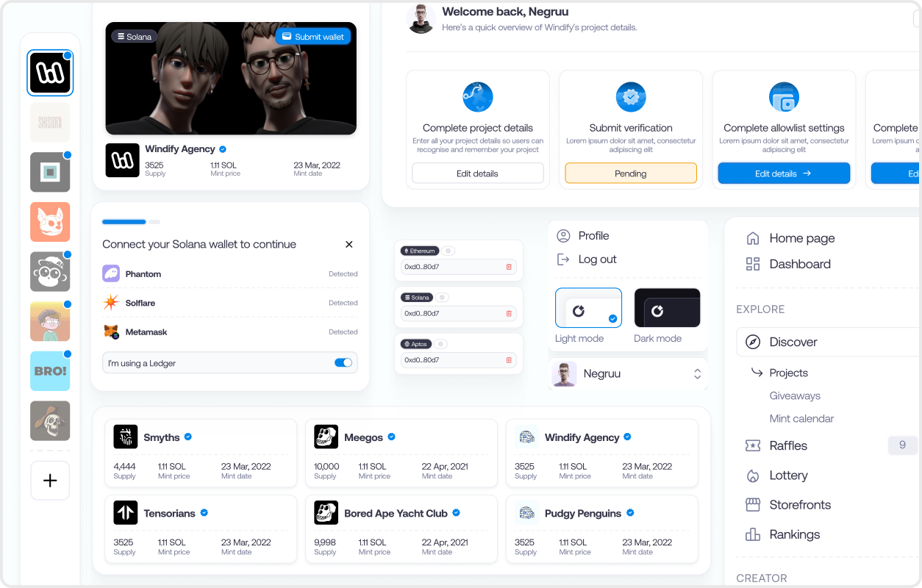922x588 pixels.
Task: Click the Aptos wallet address field
Action: pos(459,360)
